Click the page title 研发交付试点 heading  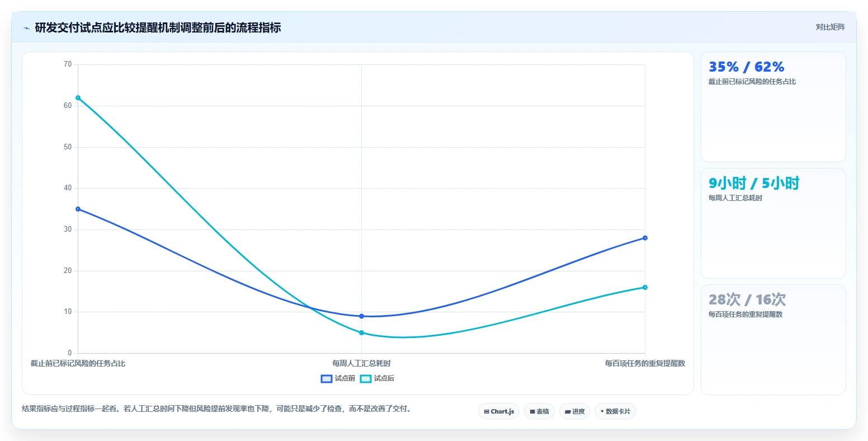(x=158, y=27)
